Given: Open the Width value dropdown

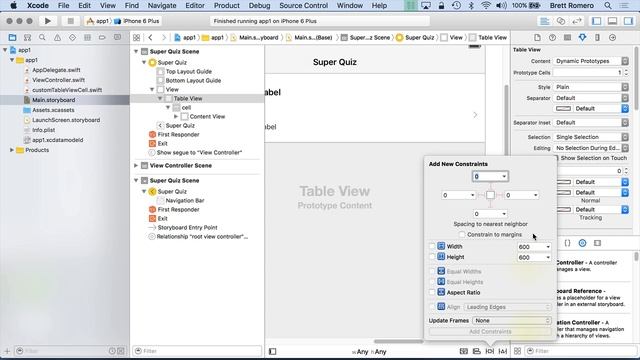Looking at the screenshot, I should tap(548, 247).
